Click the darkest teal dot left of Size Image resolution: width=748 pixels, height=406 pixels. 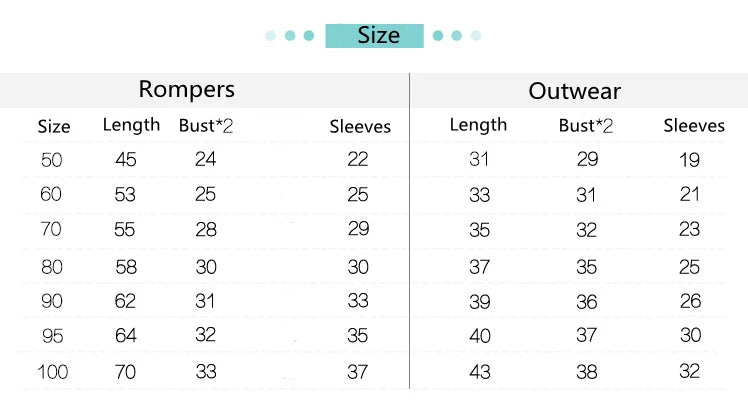pyautogui.click(x=309, y=36)
